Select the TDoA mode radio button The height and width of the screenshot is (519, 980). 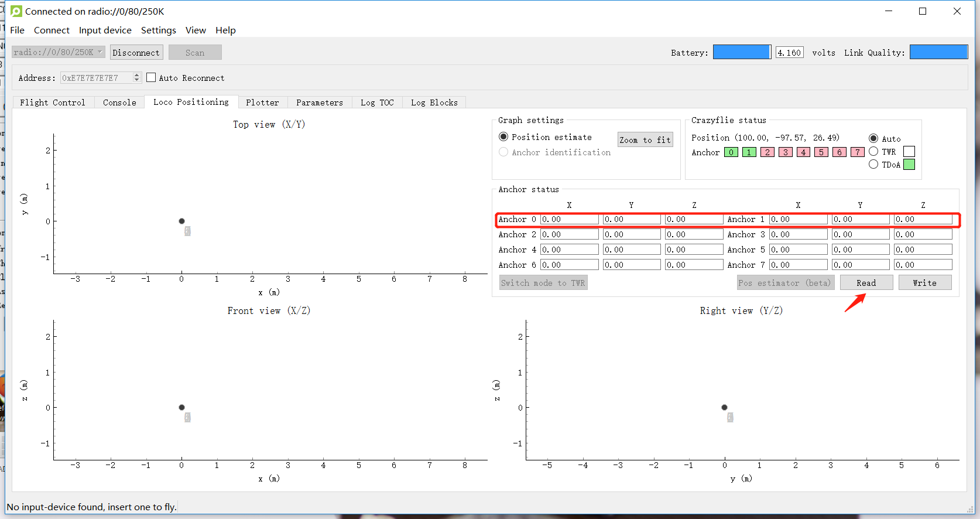click(873, 165)
